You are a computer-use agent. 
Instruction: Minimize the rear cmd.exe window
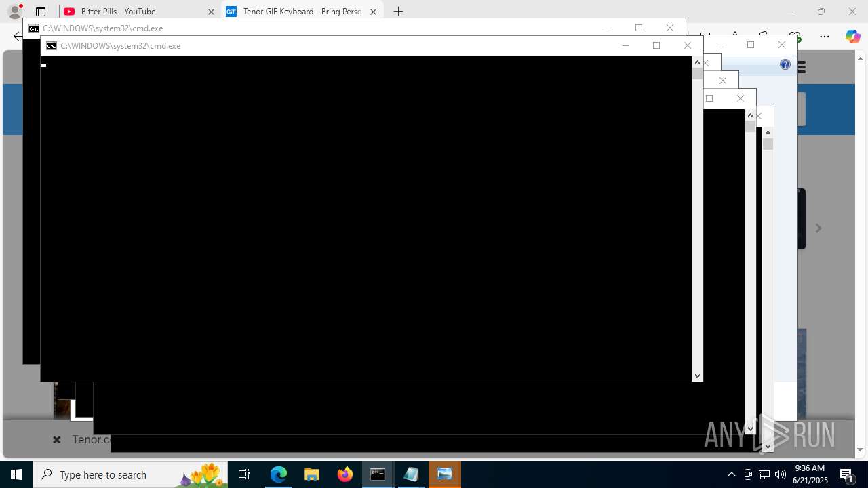pyautogui.click(x=608, y=28)
